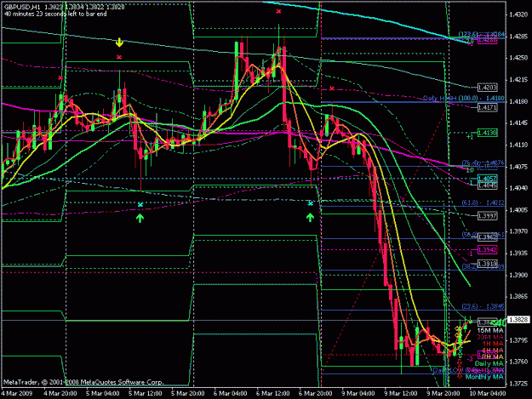Select the cyan 1.4057 price label
The height and width of the screenshot is (399, 532).
[488, 179]
